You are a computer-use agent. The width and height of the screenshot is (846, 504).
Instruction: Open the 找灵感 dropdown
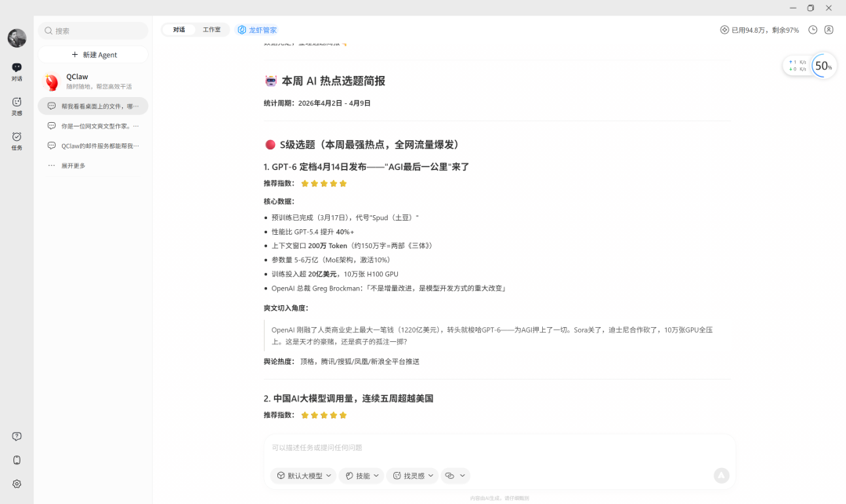413,475
